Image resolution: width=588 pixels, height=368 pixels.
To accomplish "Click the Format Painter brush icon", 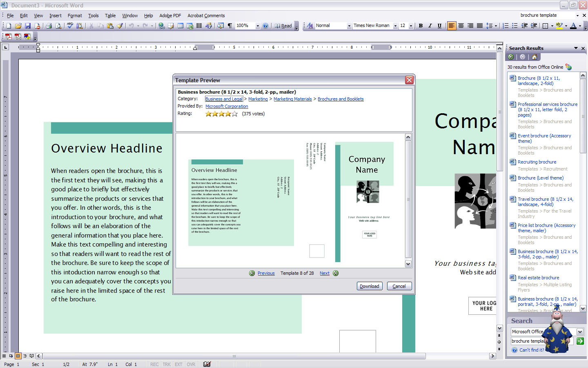I will tap(120, 26).
